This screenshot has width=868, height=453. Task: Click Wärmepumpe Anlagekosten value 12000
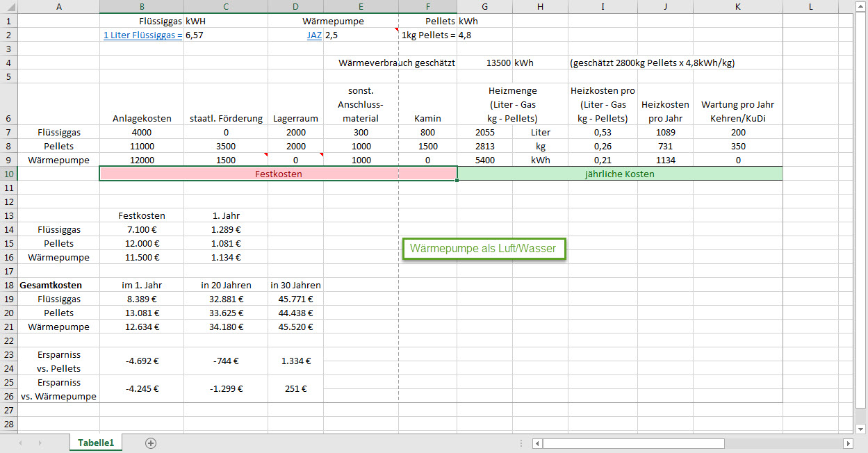tap(142, 160)
